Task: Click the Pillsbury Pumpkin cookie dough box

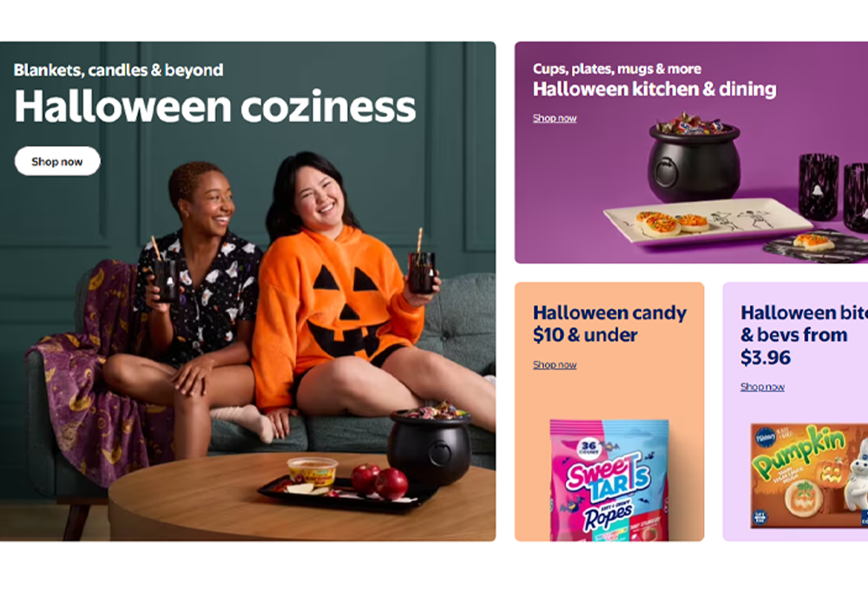Action: pyautogui.click(x=809, y=475)
